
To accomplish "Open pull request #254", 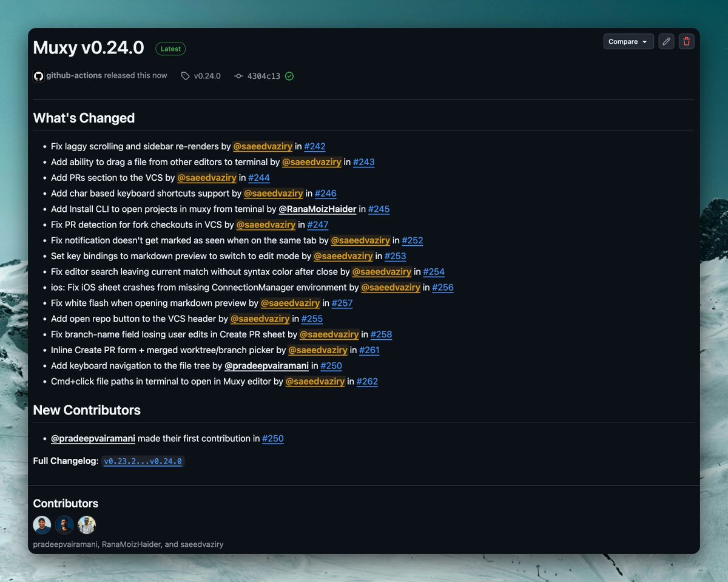I will tap(434, 272).
